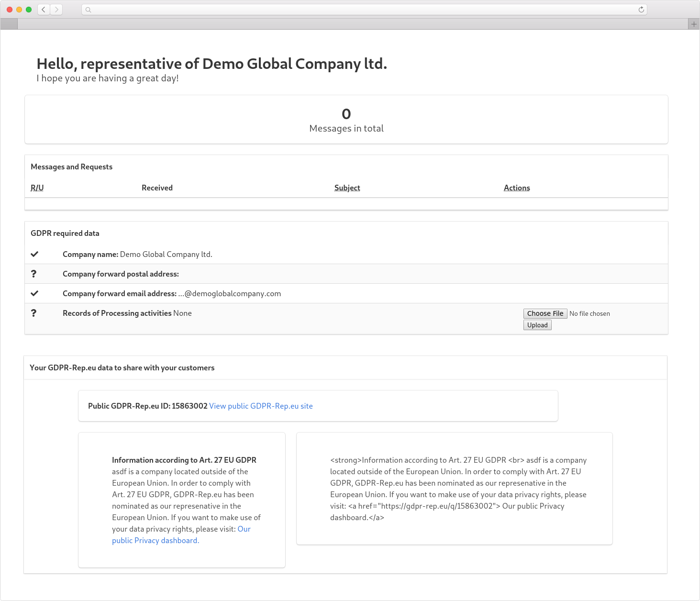Reload the page using the refresh icon
Image resolution: width=700 pixels, height=601 pixels.
click(640, 9)
